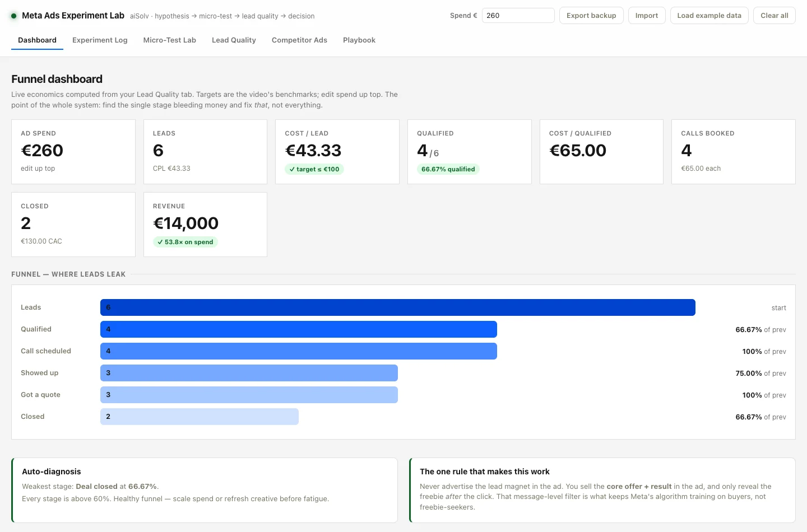The image size is (807, 532).
Task: Click the Calls Booked card value 4
Action: coord(687,151)
